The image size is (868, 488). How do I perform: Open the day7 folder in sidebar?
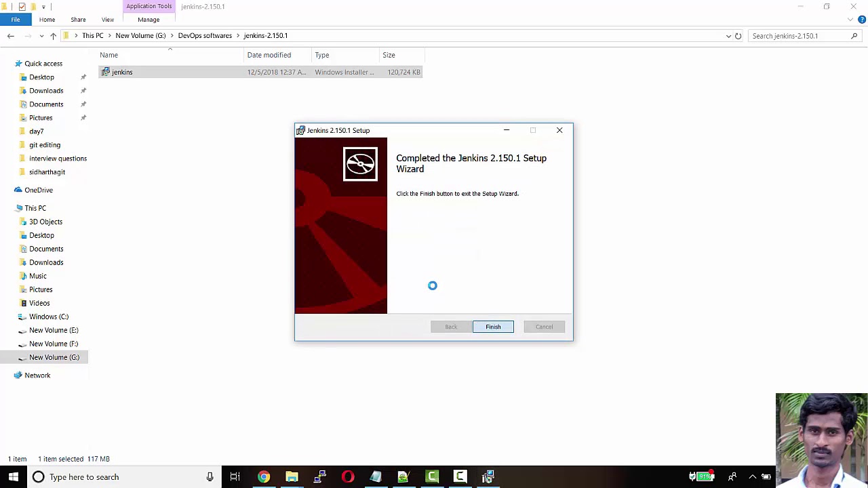pos(36,131)
